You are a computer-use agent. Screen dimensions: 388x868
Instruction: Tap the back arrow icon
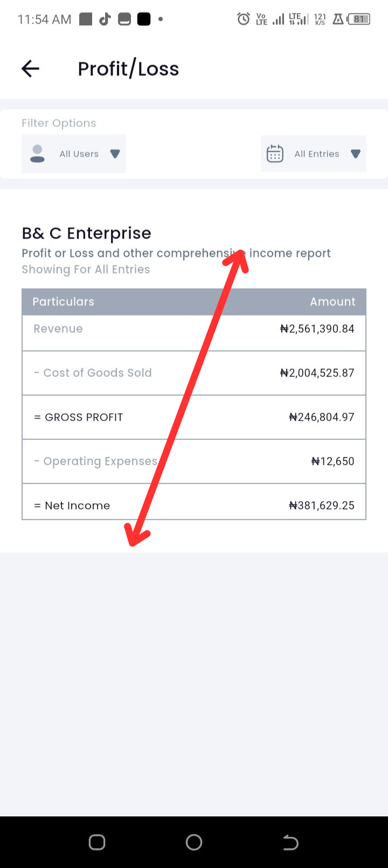click(x=30, y=68)
